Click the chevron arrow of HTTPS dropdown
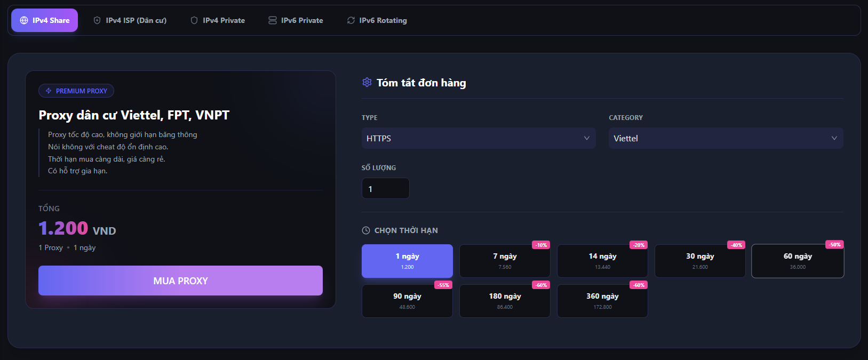 click(x=587, y=138)
